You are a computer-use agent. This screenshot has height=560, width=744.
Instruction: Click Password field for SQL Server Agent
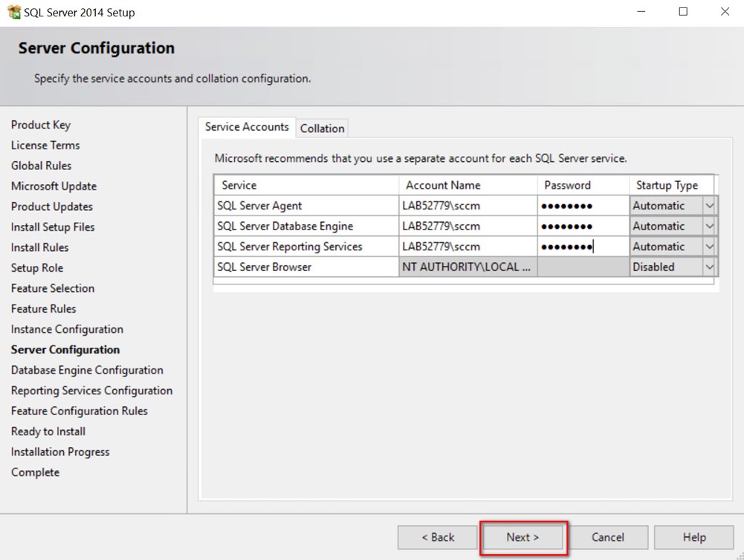point(583,206)
